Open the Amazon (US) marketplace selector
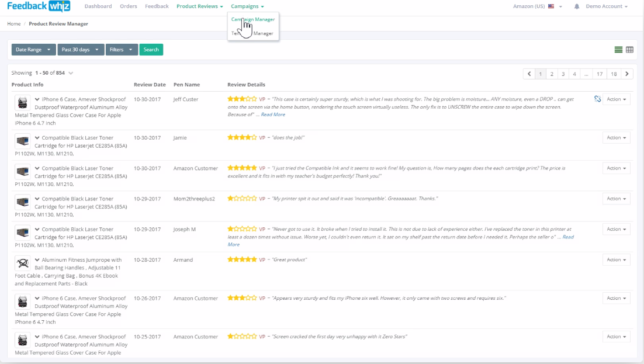The image size is (644, 364). coord(537,6)
